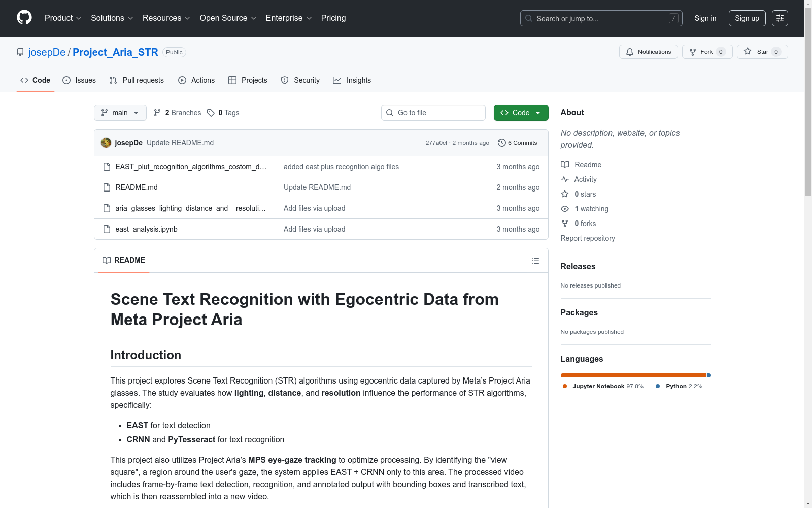Click the Go to file search field
Image resolution: width=812 pixels, height=508 pixels.
coord(433,113)
